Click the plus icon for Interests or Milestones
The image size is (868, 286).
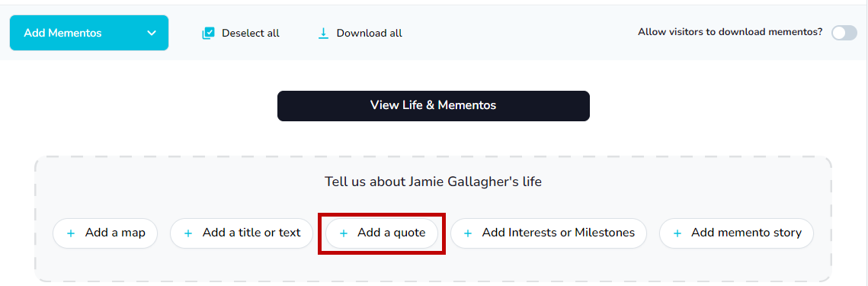(468, 233)
